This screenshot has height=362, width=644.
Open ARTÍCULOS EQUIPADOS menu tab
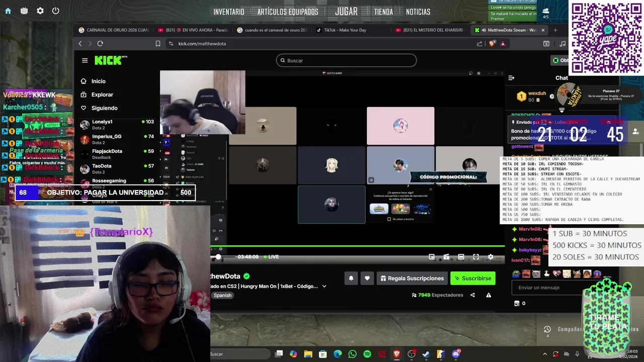[x=288, y=12]
